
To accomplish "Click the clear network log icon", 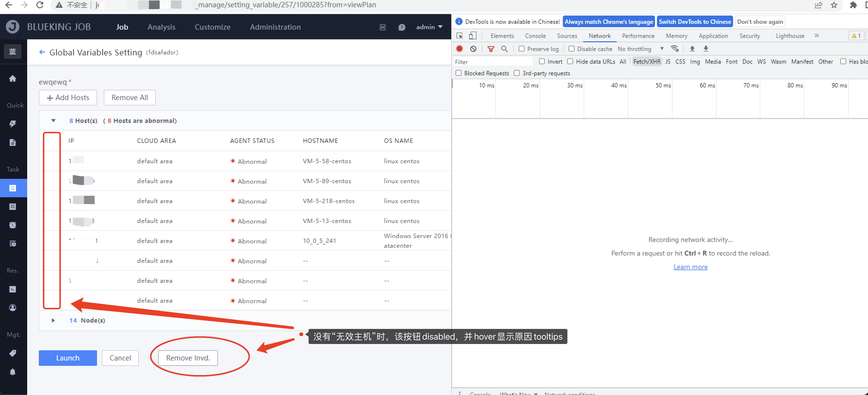I will (x=473, y=49).
